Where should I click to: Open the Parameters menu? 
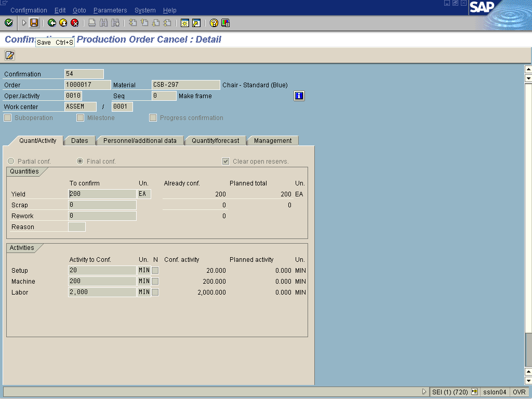(110, 10)
